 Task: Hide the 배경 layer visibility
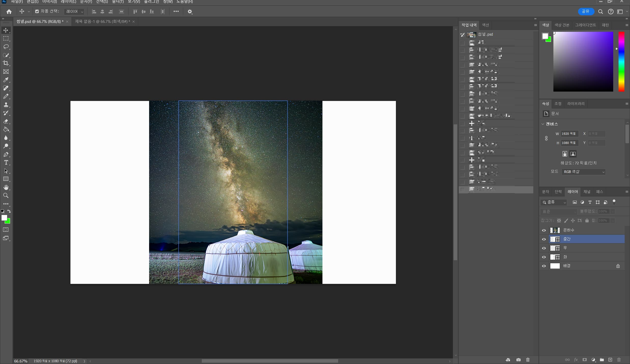click(x=544, y=266)
